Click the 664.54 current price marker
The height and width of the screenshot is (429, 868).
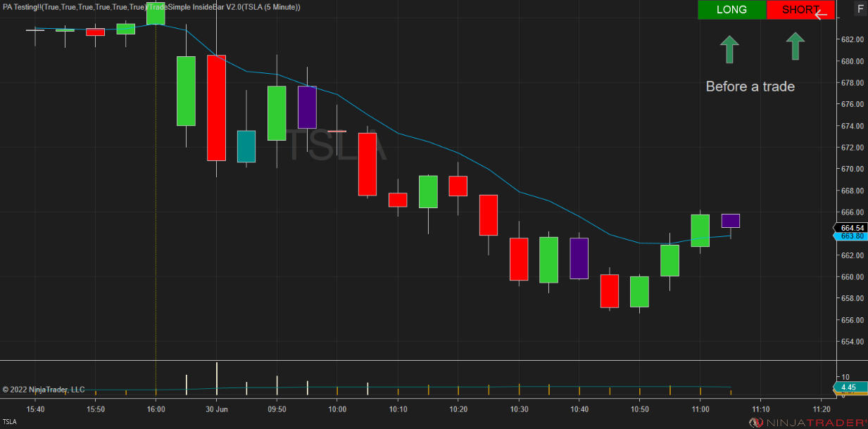[x=851, y=228]
